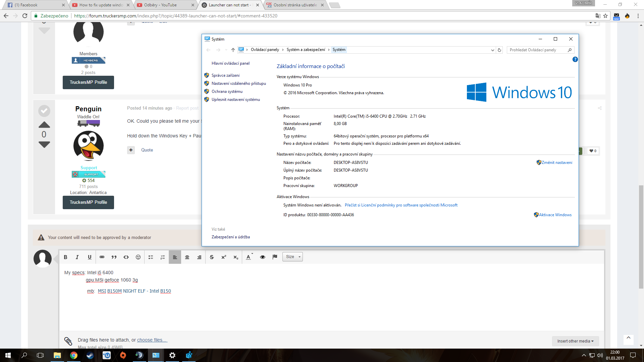Toggle center text alignment

pos(187,257)
